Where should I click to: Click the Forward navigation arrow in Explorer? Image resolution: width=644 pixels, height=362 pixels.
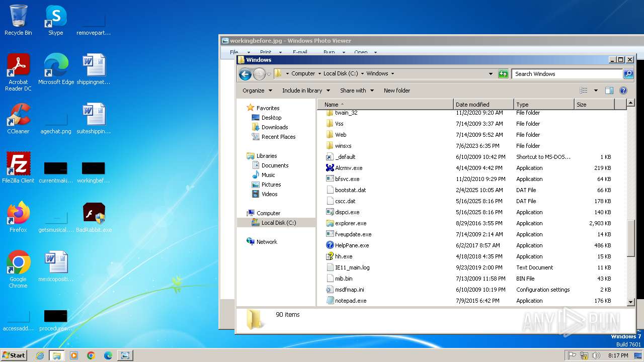(259, 74)
